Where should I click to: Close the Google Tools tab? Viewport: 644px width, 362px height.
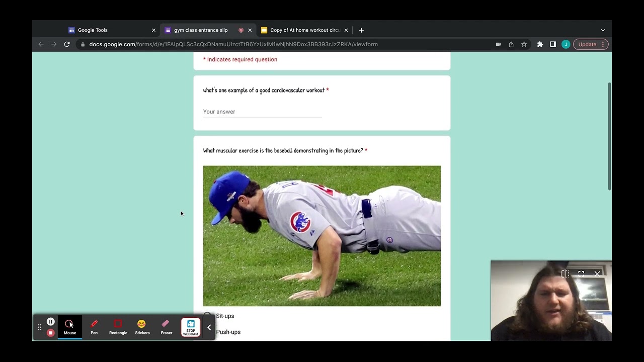[x=154, y=30]
